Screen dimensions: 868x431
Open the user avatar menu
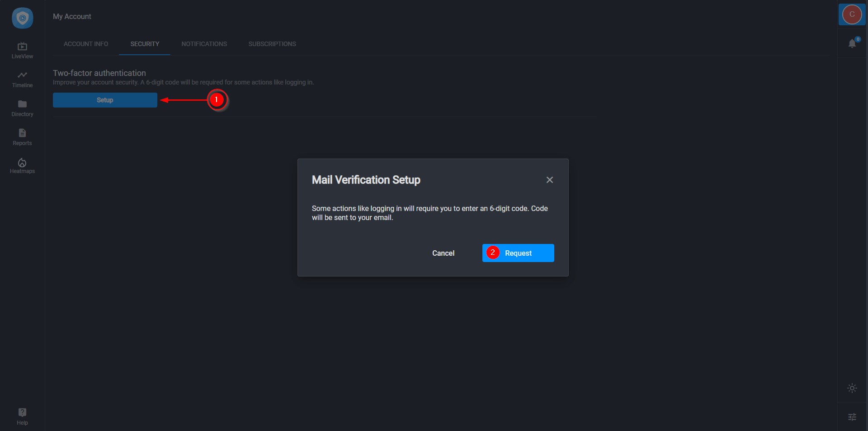point(852,14)
